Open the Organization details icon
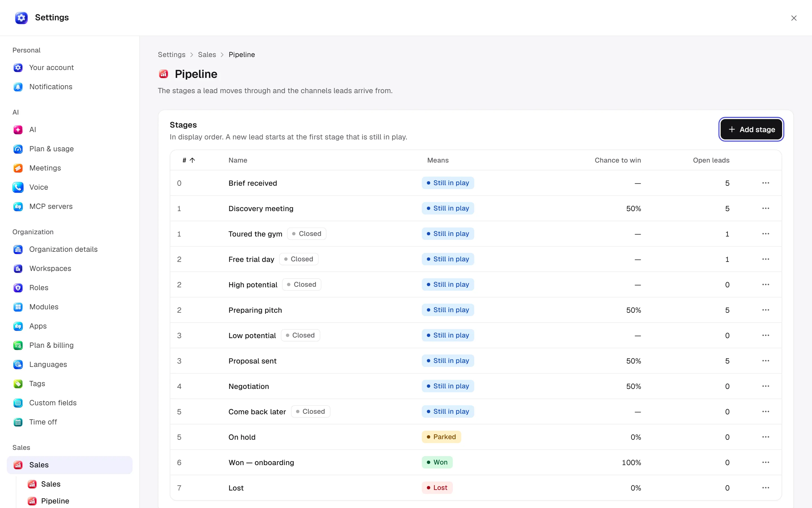 tap(18, 249)
